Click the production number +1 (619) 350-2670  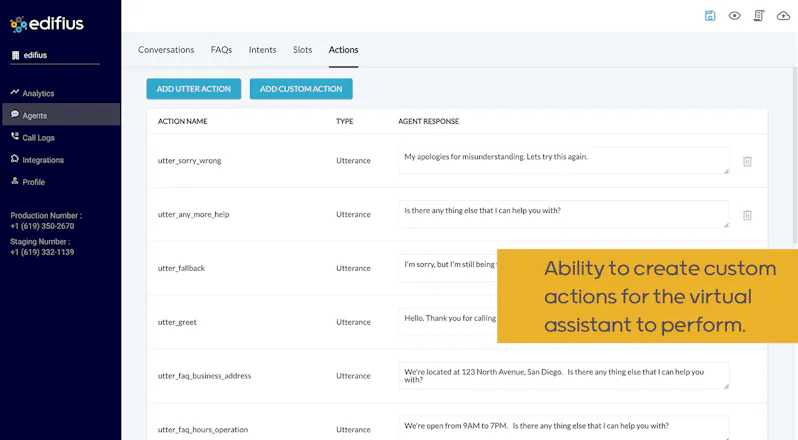42,226
